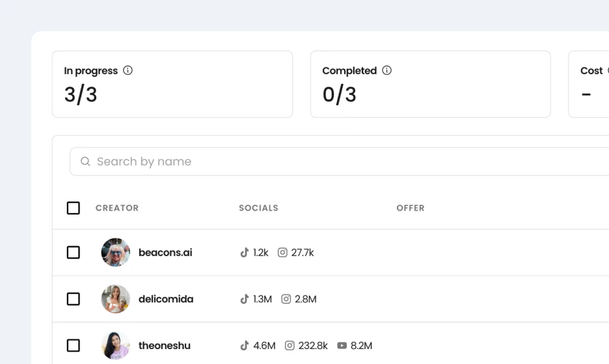The width and height of the screenshot is (609, 364).
Task: Click the delicomida creator name
Action: [166, 299]
